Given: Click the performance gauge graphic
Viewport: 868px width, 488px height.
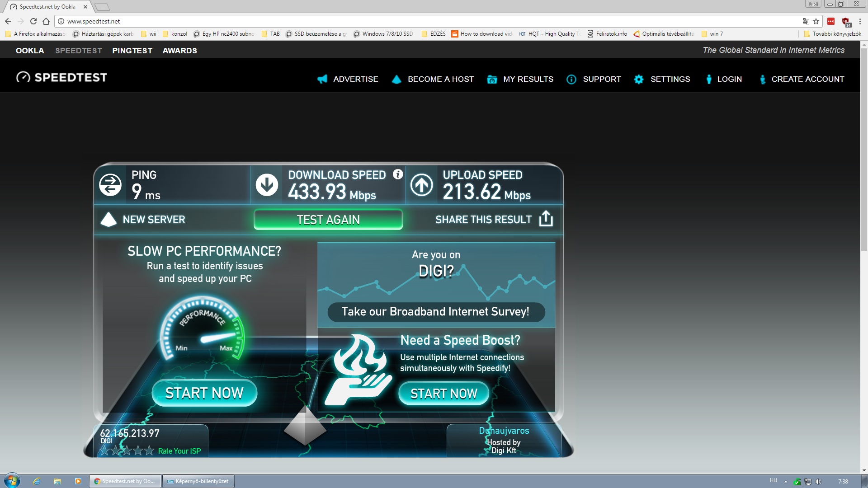Looking at the screenshot, I should [x=203, y=328].
